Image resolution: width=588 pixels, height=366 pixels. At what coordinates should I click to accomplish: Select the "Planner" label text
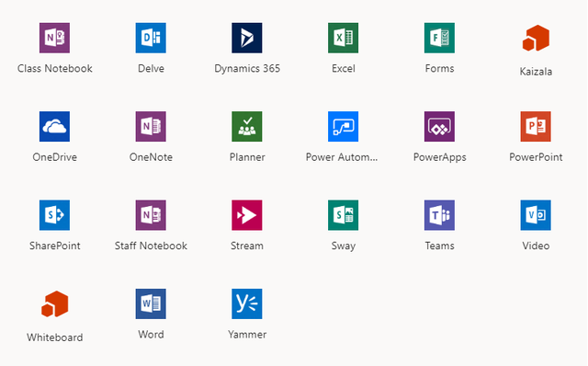(247, 157)
